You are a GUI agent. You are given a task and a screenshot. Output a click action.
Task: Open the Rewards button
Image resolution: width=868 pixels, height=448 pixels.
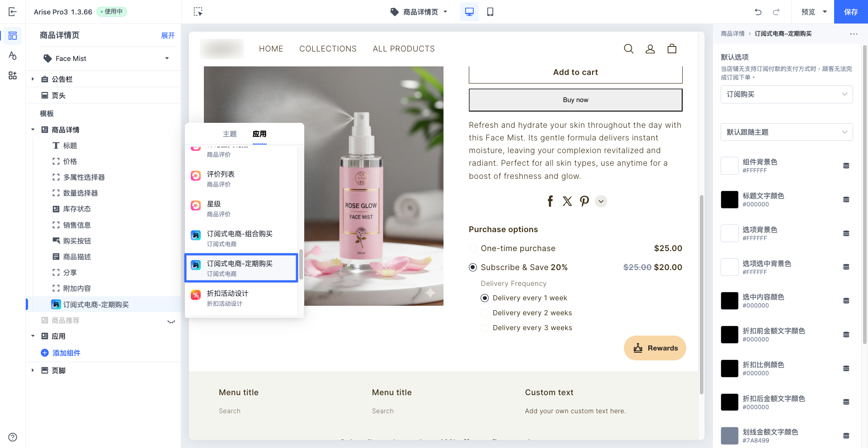(x=655, y=348)
